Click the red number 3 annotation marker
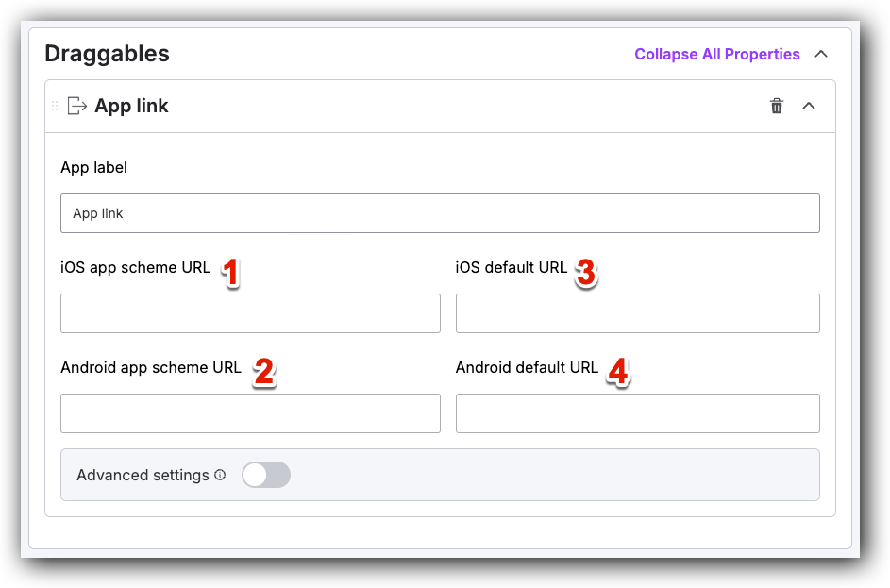 (x=585, y=274)
